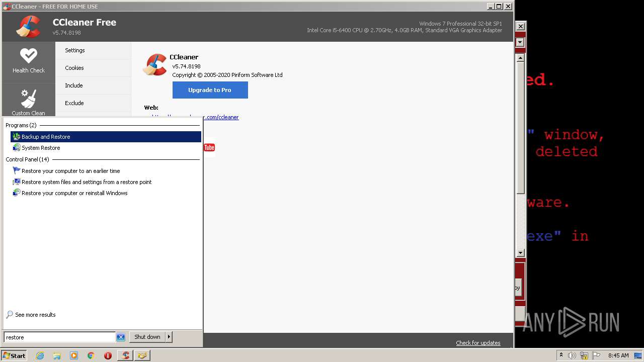Image resolution: width=644 pixels, height=362 pixels.
Task: Open the volume control in the system tray
Action: [572, 355]
